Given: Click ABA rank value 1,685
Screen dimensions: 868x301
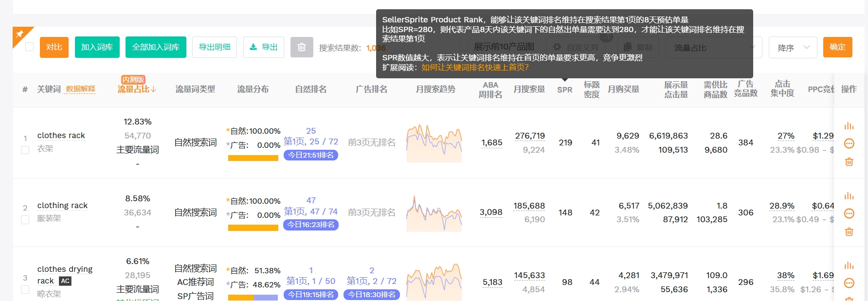Looking at the screenshot, I should [492, 142].
